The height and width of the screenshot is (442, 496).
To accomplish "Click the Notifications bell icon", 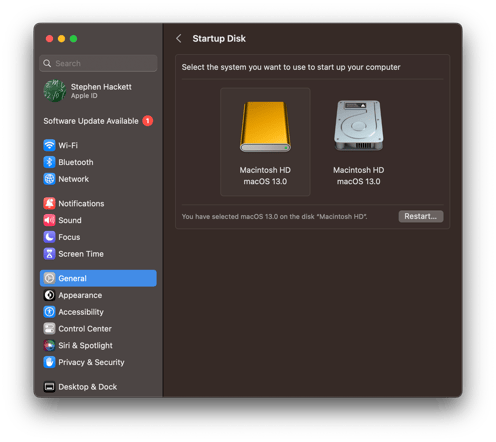I will tap(49, 203).
